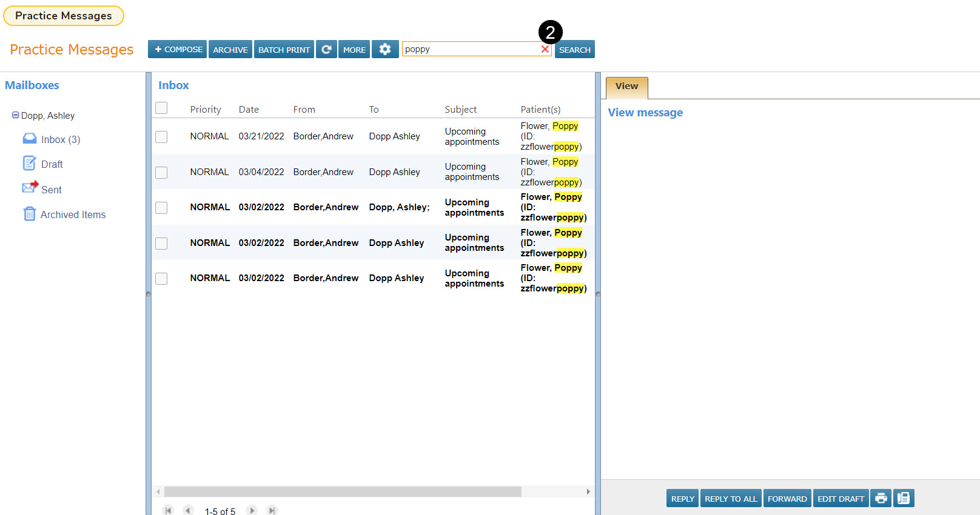Image resolution: width=980 pixels, height=515 pixels.
Task: Click the refresh messages icon
Action: coord(326,50)
